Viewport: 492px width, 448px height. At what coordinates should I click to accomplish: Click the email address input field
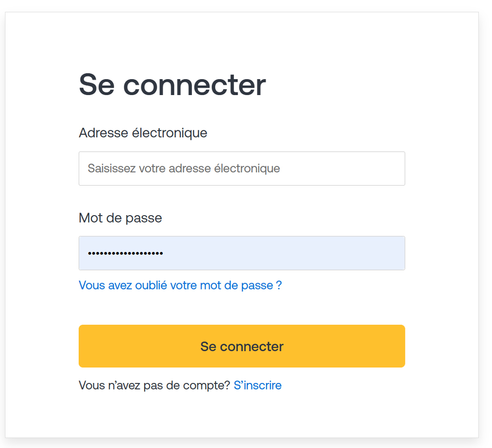242,168
